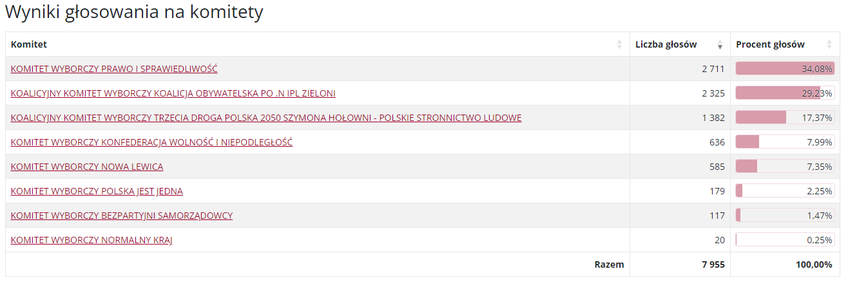Sort by Procent głosów arrow icon

(x=829, y=44)
